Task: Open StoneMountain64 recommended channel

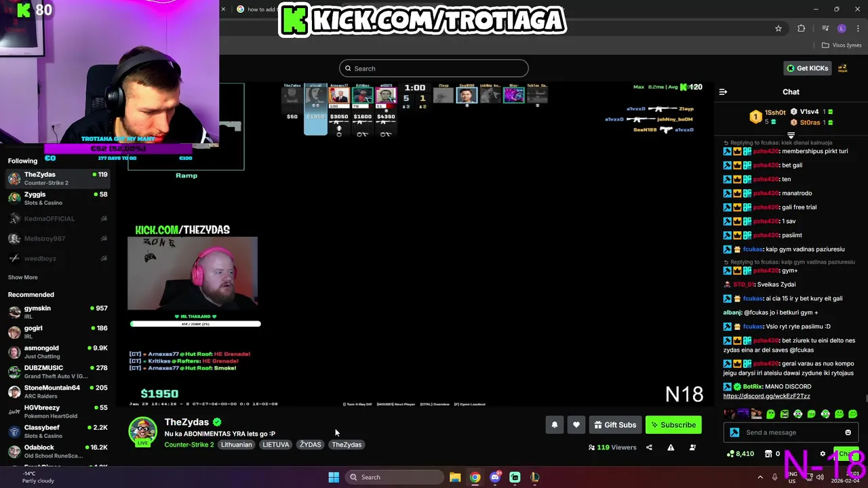Action: click(x=57, y=392)
